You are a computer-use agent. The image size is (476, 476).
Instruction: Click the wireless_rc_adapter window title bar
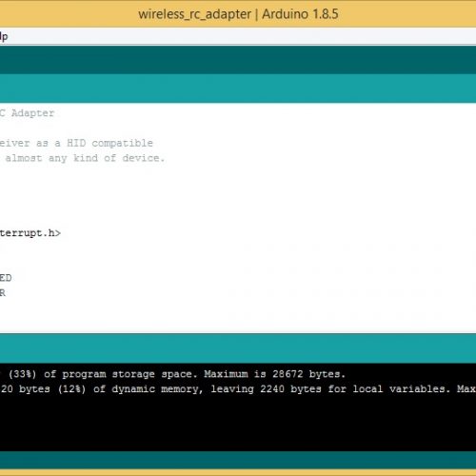238,14
